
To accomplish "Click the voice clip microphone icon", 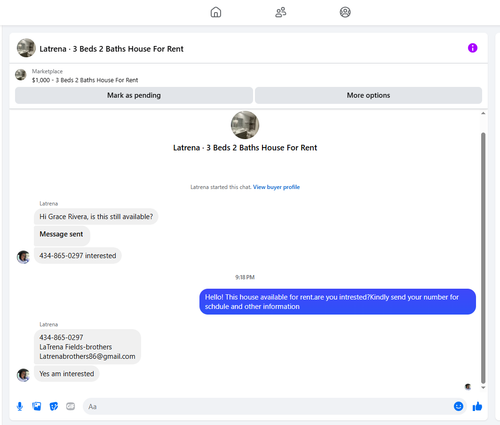I will coord(20,406).
